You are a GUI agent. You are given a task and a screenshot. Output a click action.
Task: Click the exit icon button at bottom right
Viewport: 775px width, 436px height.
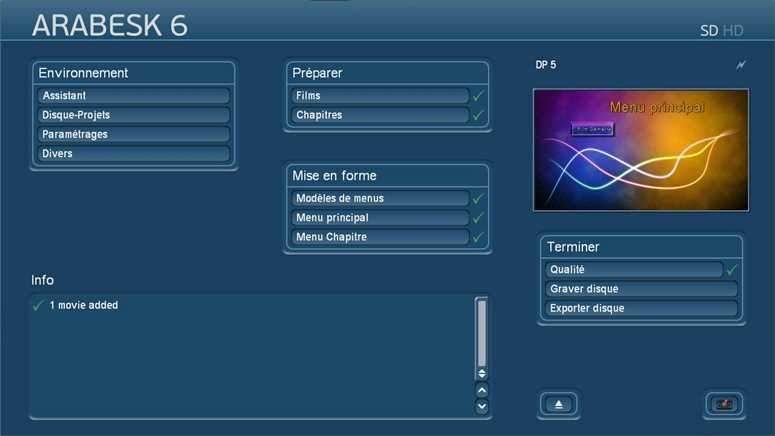coord(724,405)
